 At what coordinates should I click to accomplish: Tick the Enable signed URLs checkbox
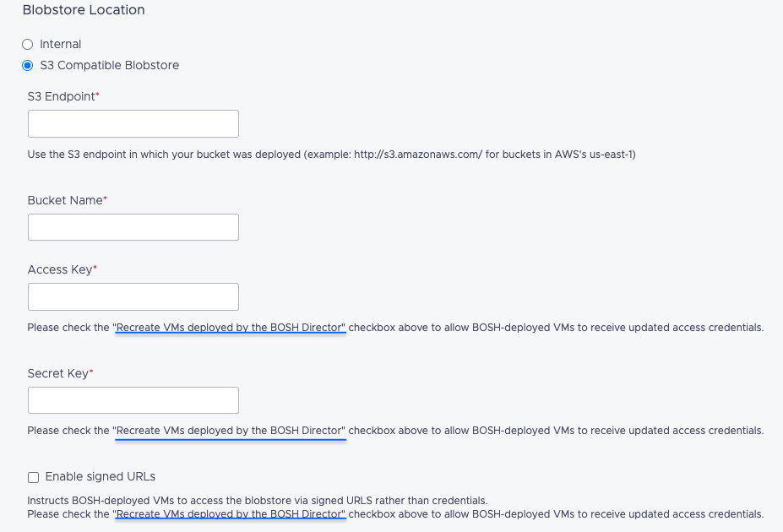[34, 477]
